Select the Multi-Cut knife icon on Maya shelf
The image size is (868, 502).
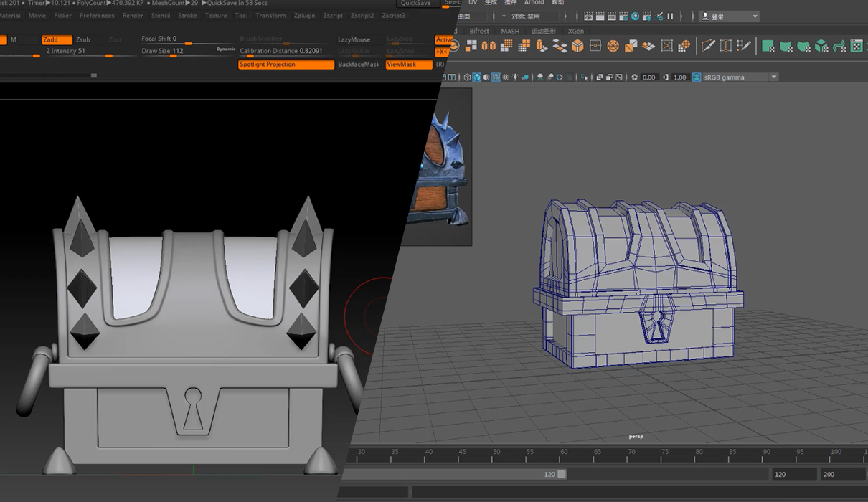coord(708,45)
